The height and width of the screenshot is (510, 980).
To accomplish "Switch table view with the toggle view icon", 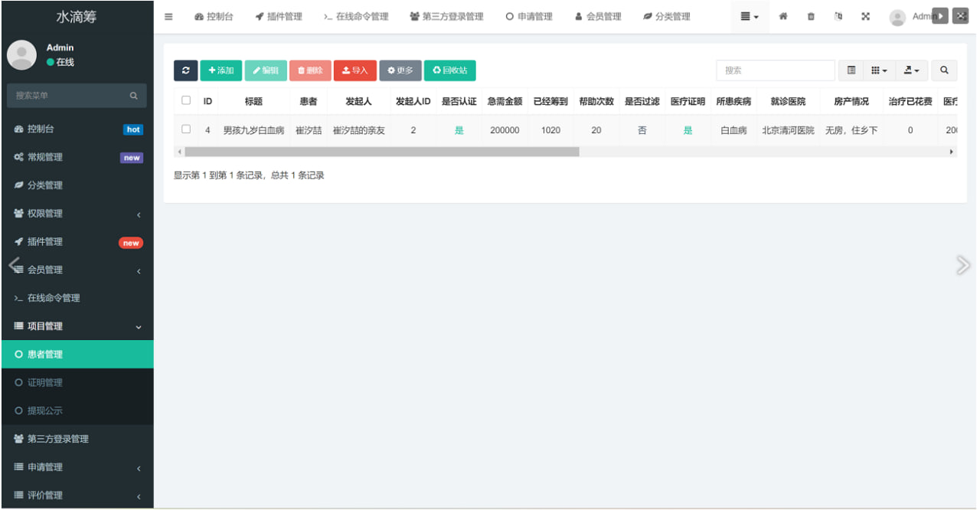I will click(x=851, y=70).
